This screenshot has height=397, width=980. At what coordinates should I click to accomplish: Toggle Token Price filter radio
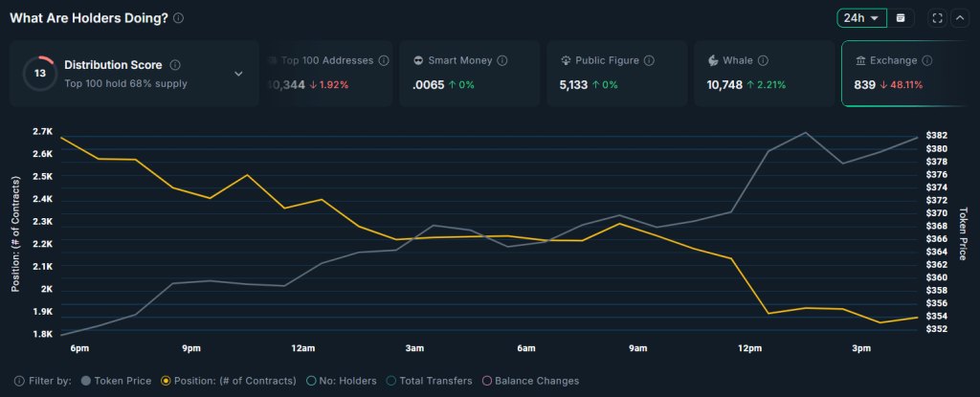click(86, 381)
